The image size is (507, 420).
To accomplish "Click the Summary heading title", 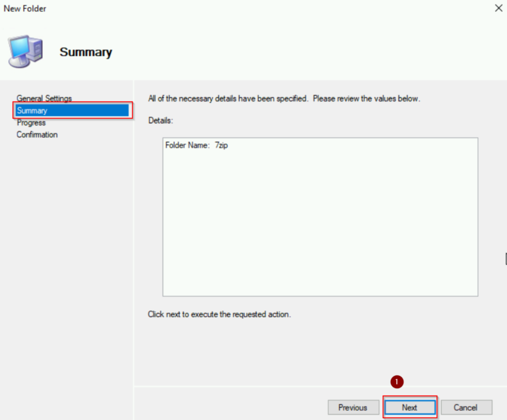I will pyautogui.click(x=86, y=52).
